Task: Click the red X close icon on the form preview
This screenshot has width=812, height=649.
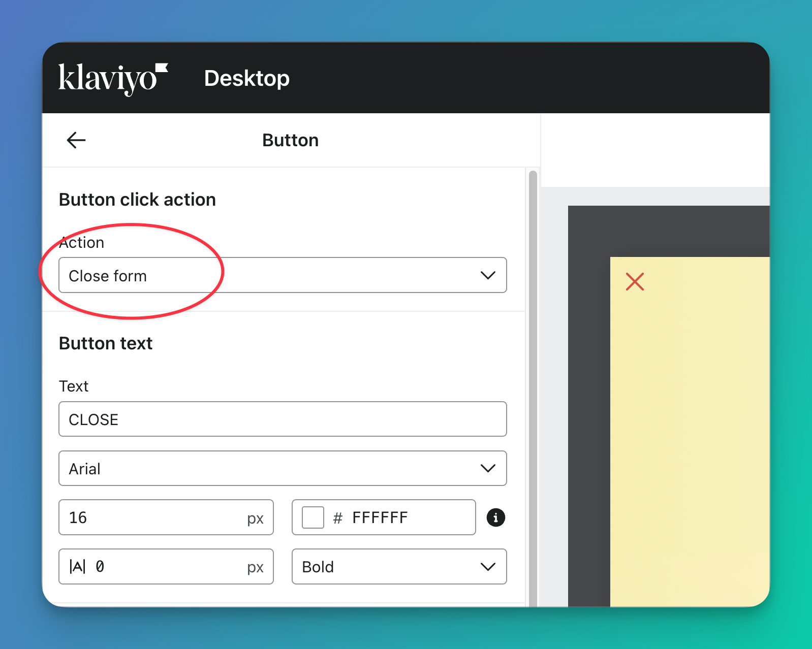Action: pos(635,281)
